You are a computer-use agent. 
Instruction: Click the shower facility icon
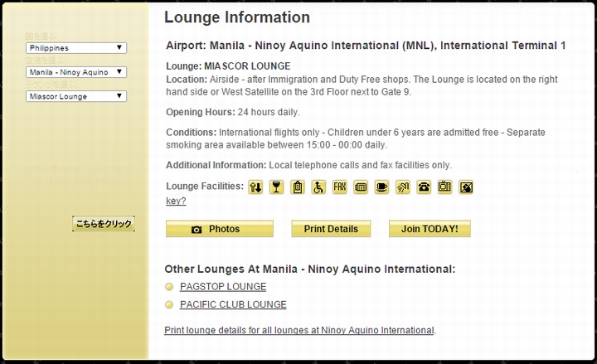pos(403,187)
